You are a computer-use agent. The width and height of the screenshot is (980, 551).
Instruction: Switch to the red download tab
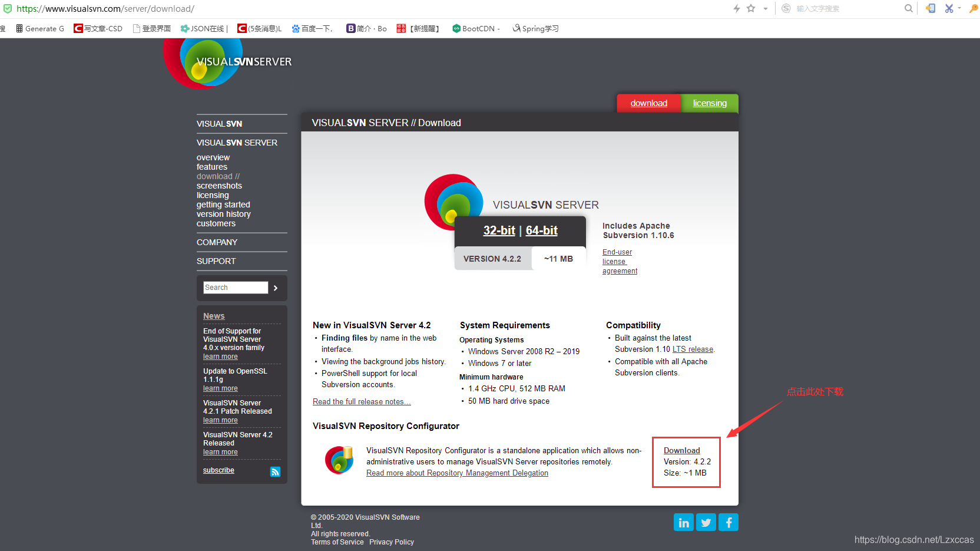[x=648, y=103]
